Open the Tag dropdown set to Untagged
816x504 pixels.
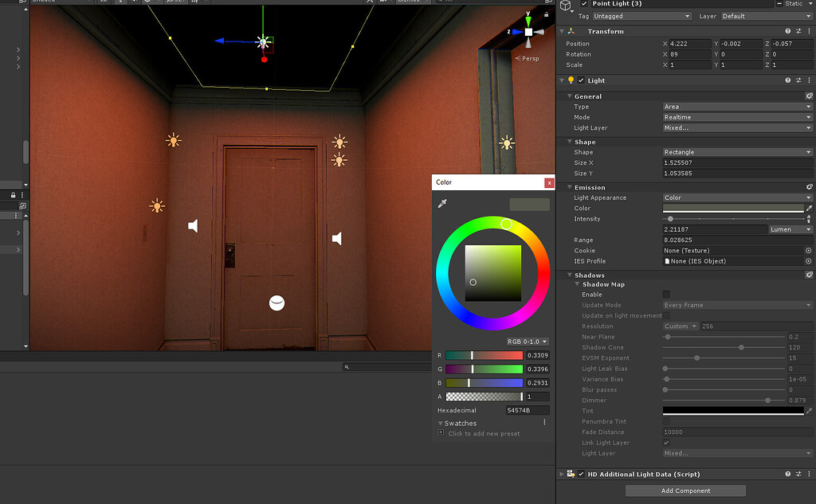[641, 15]
